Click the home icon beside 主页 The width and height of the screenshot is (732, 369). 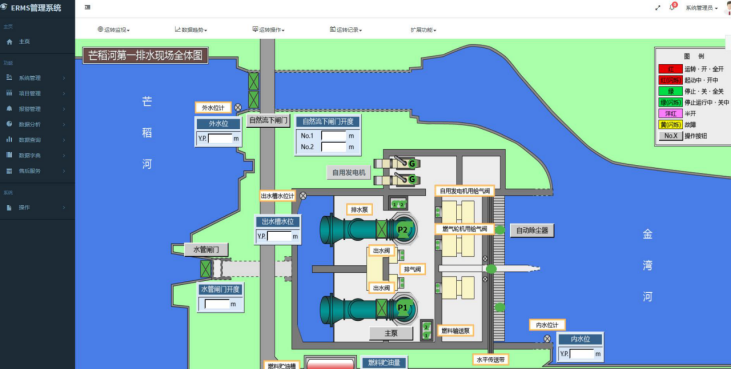9,42
